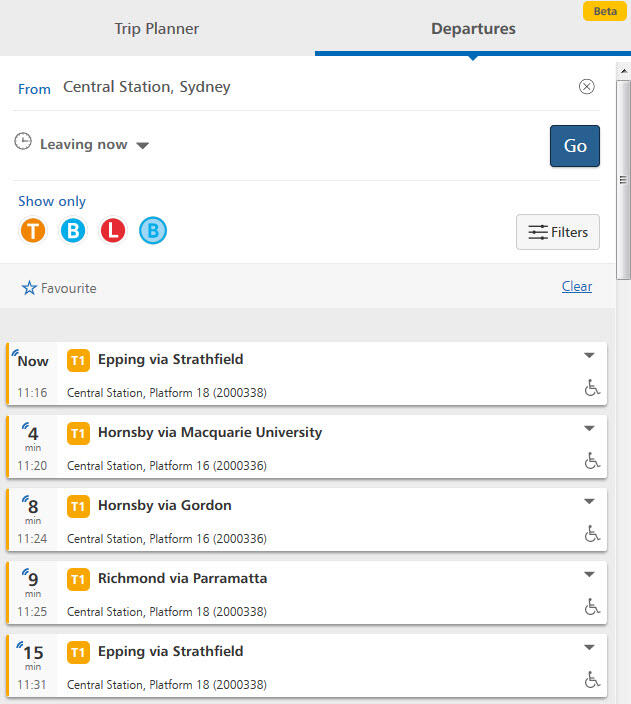The height and width of the screenshot is (704, 631).
Task: Click the Go button
Action: (575, 146)
